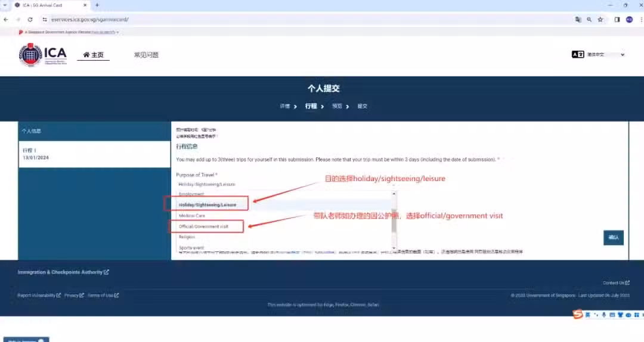The width and height of the screenshot is (644, 342).
Task: Click the dropdown list scrollbar down arrow
Action: [x=394, y=248]
